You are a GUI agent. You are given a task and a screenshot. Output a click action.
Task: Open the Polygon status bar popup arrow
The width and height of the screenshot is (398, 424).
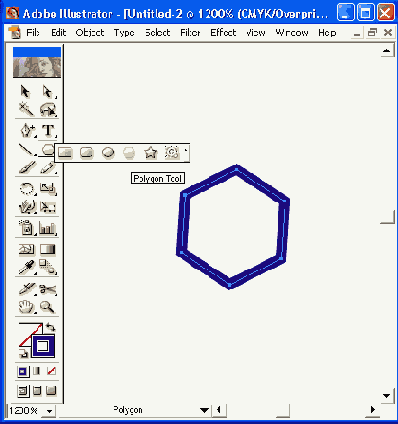(204, 410)
